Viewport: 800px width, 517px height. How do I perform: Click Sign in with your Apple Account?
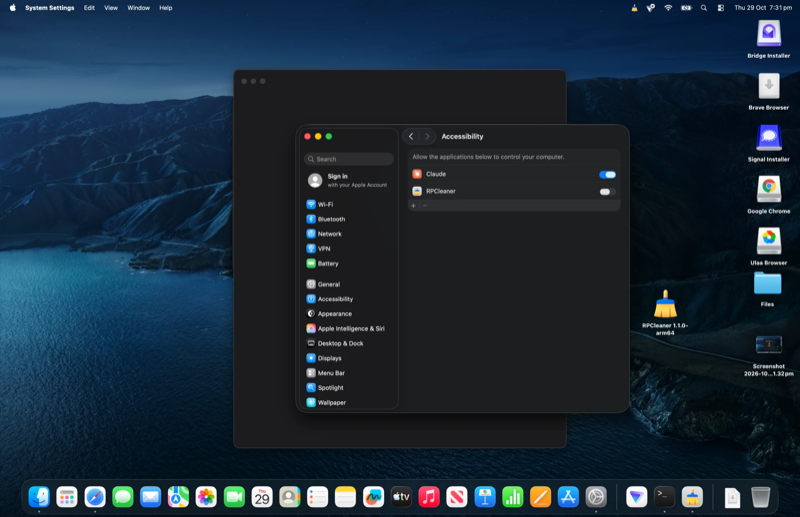point(348,180)
